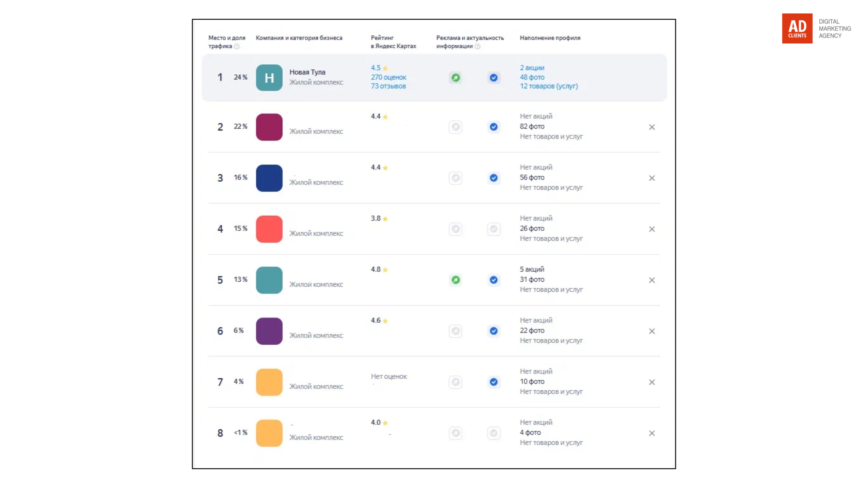
Task: Click the '48 фото' link
Action: (532, 77)
